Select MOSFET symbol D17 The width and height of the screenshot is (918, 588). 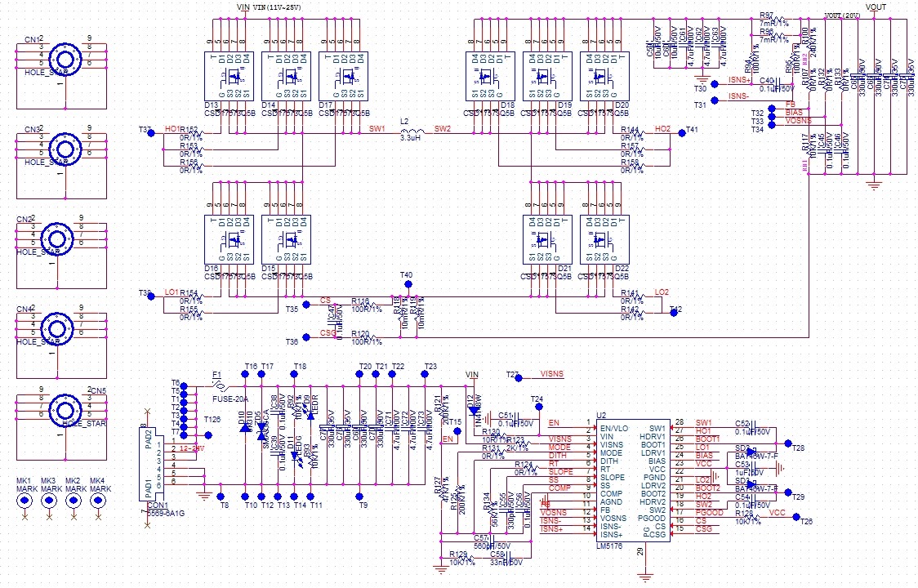[x=344, y=76]
